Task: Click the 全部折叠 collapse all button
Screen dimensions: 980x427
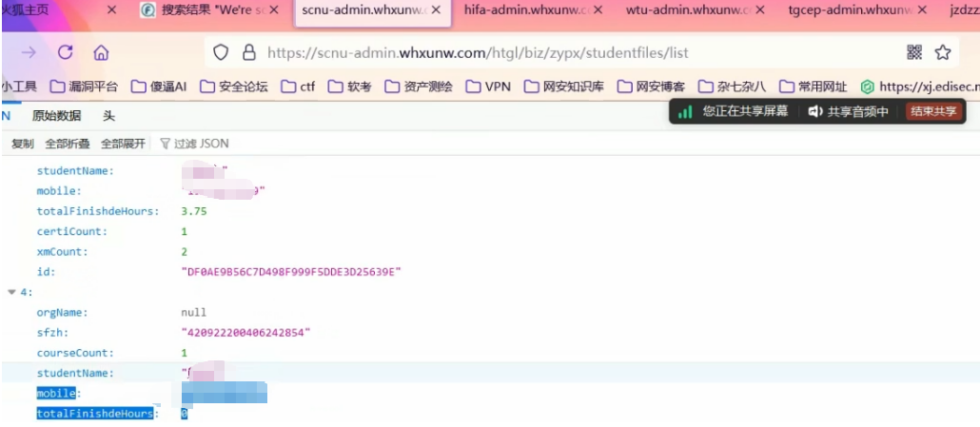Action: [68, 144]
